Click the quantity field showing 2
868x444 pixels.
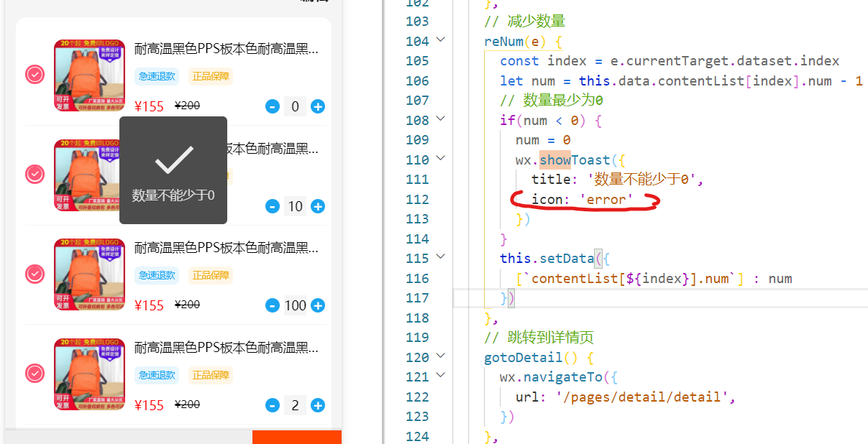click(x=295, y=406)
